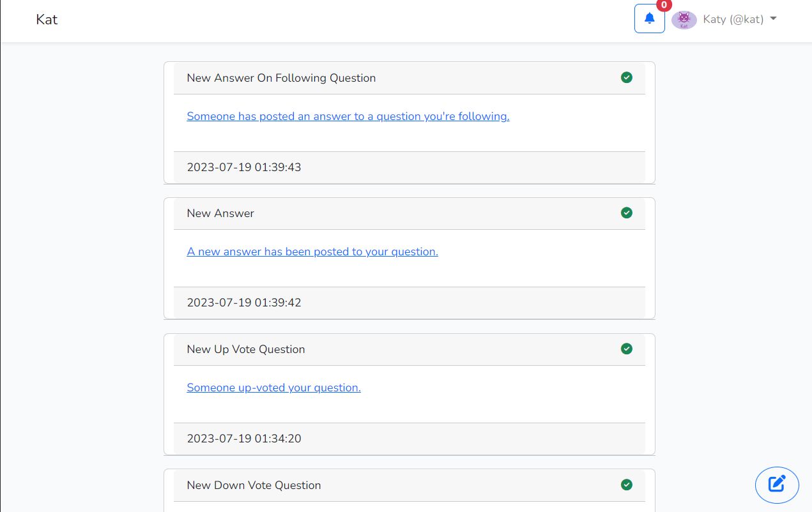Expand the Katy (@kat) user dropdown
The width and height of the screenshot is (812, 512).
click(x=733, y=19)
